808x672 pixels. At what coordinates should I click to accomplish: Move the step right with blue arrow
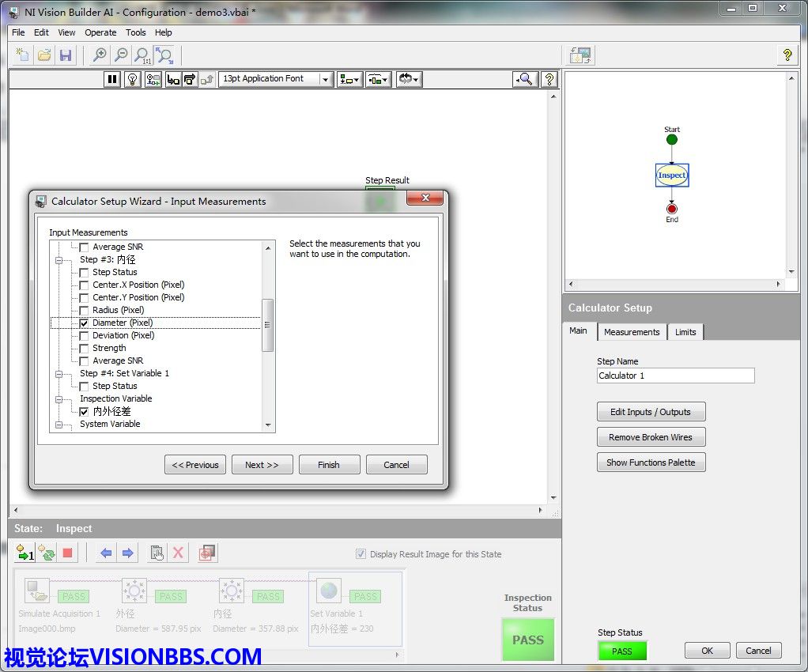128,553
